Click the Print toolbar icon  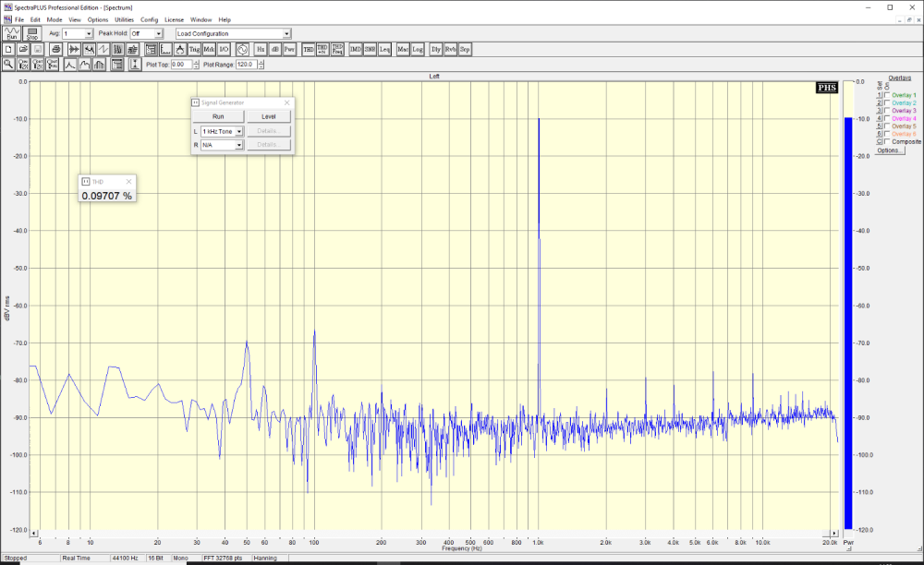(x=55, y=49)
